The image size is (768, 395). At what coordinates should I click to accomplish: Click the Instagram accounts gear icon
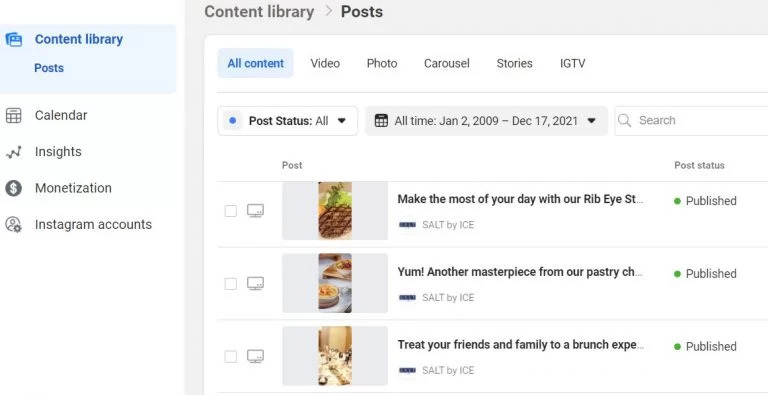coord(13,224)
